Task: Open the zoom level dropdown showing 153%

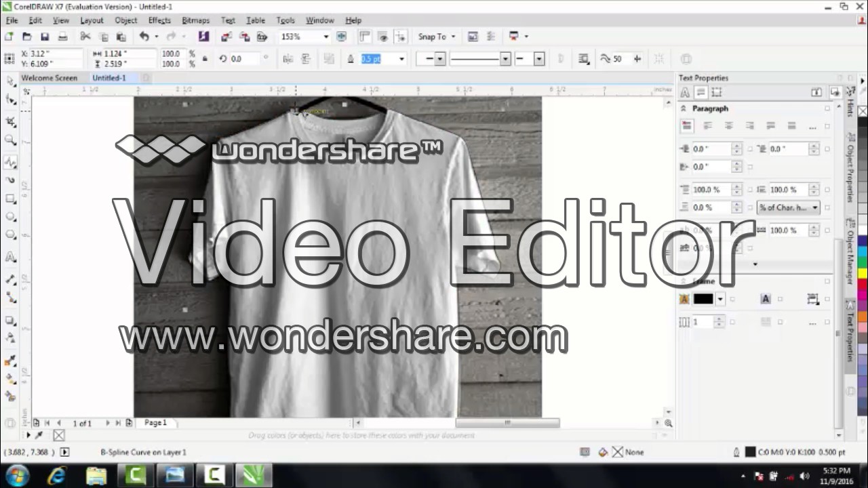Action: click(325, 37)
